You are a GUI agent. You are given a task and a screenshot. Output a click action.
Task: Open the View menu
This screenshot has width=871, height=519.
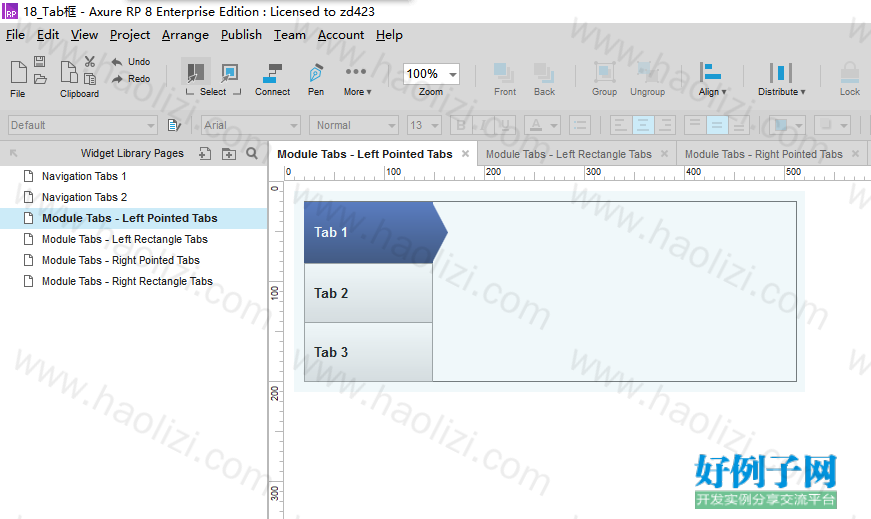pos(84,35)
